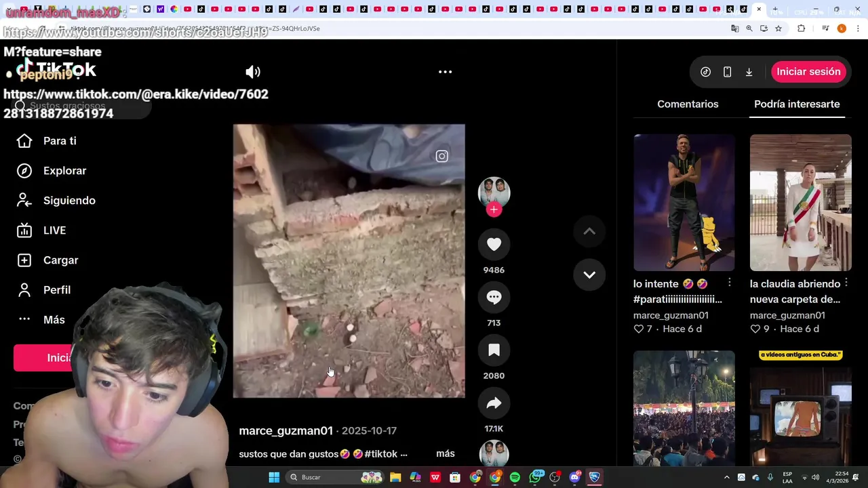Mute the video with the speaker icon
Viewport: 868px width, 488px height.
253,72
